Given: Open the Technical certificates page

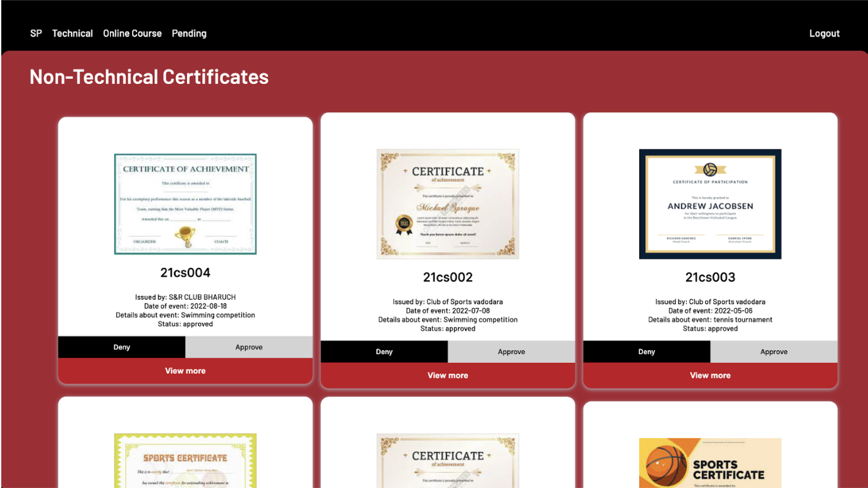Looking at the screenshot, I should [72, 33].
